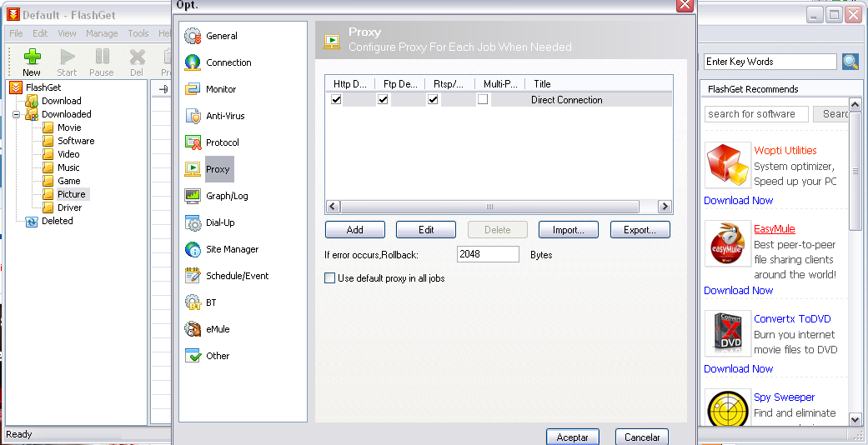This screenshot has height=445, width=868.
Task: Click proxy list horizontal scrollbar thumb
Action: [489, 207]
